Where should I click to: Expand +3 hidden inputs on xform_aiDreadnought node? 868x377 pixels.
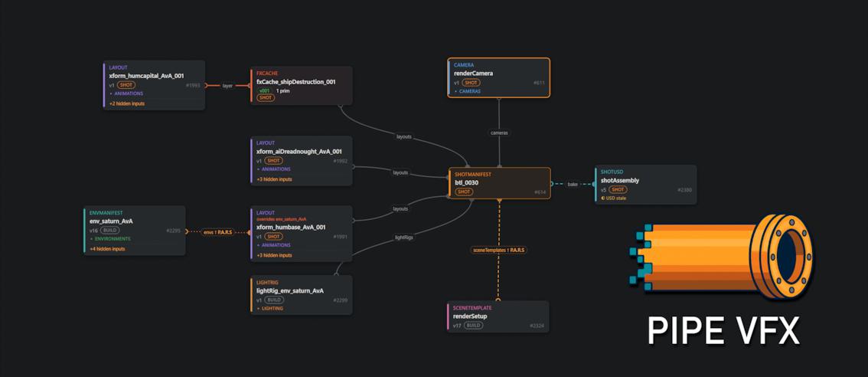pos(275,179)
